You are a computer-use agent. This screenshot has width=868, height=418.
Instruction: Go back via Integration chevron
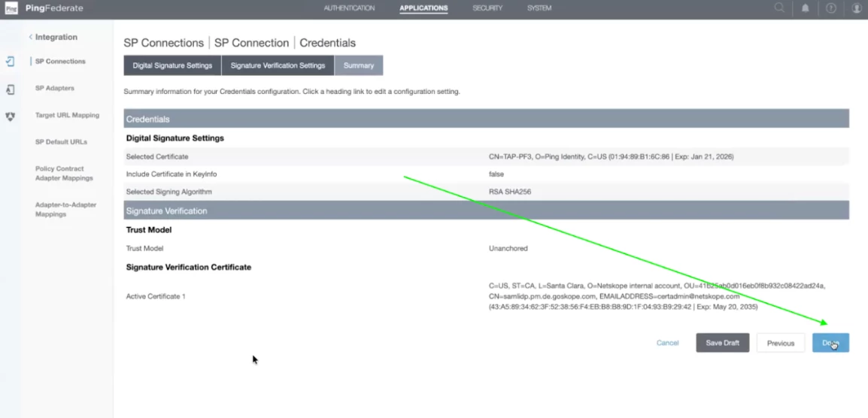(x=30, y=37)
